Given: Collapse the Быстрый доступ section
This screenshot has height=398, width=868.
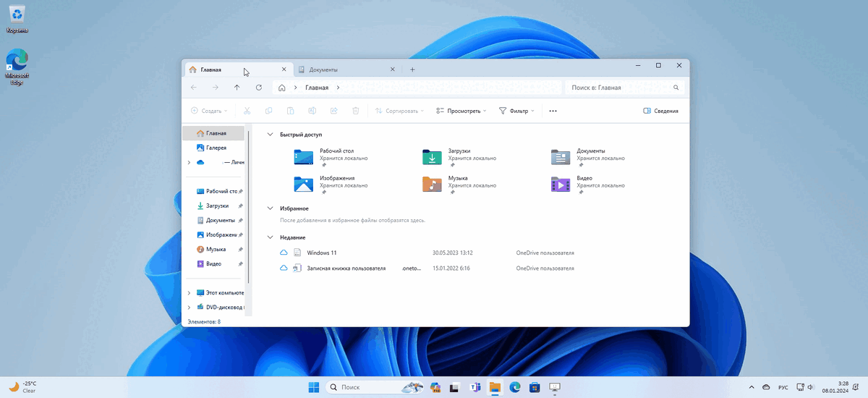Looking at the screenshot, I should 271,135.
